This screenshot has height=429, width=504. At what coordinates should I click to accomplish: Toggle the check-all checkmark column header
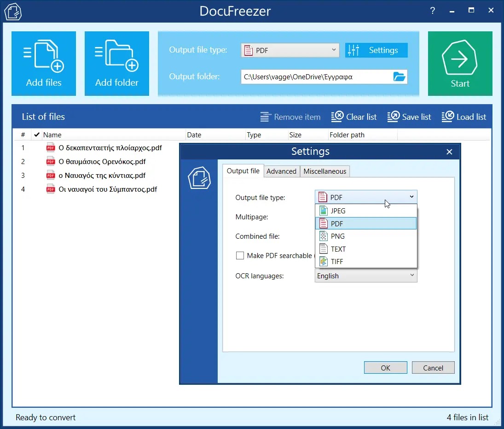[37, 135]
